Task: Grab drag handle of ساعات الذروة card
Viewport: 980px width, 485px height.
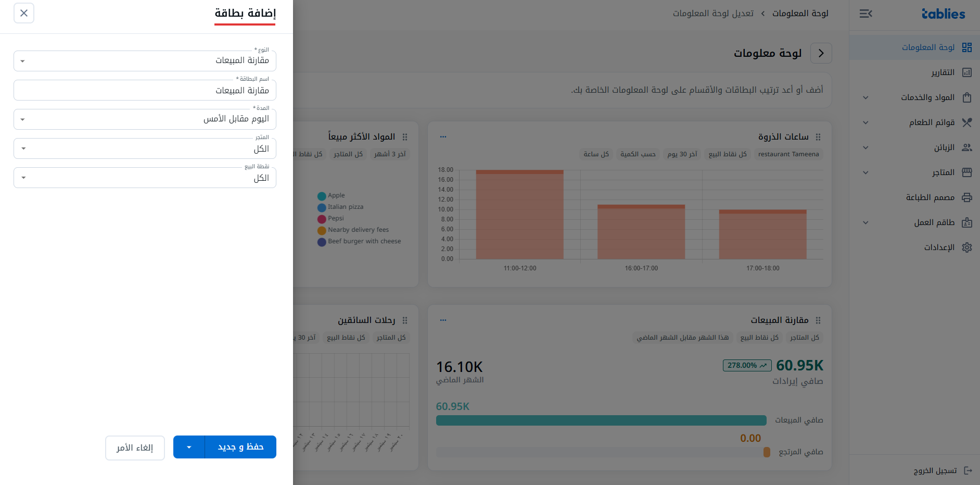Action: point(818,137)
